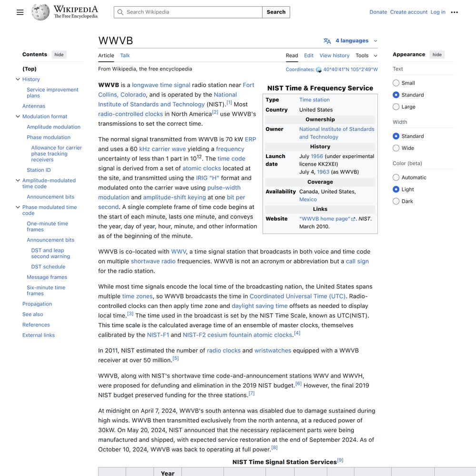Click the Donate link
Screen dimensions: 476x476
pyautogui.click(x=378, y=12)
